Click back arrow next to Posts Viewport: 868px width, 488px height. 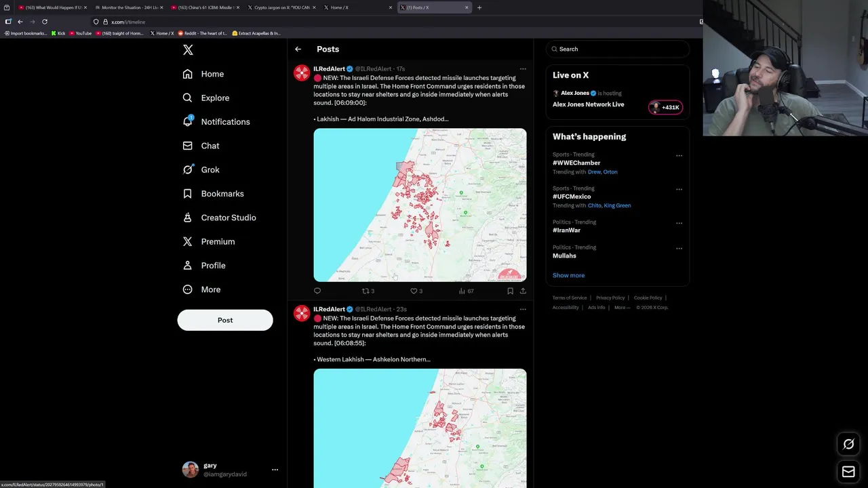coord(298,49)
